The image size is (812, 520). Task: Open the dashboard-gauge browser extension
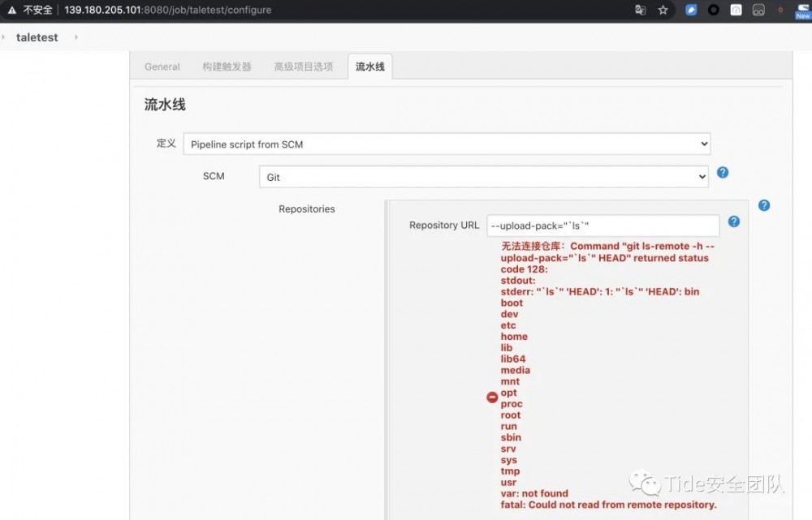pyautogui.click(x=736, y=9)
